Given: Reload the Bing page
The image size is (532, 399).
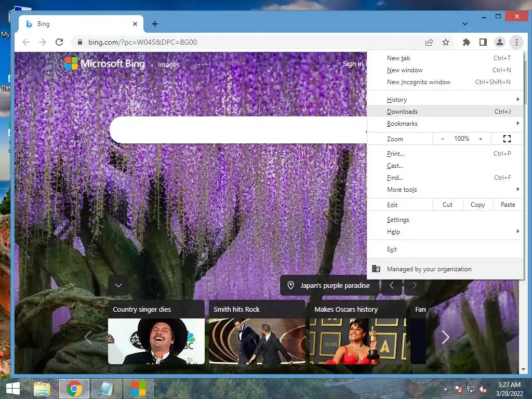Looking at the screenshot, I should pos(59,42).
